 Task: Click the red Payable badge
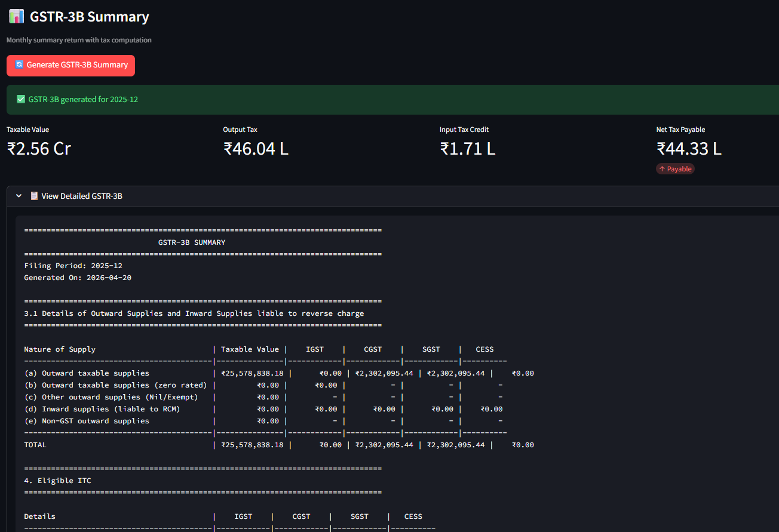(x=675, y=169)
